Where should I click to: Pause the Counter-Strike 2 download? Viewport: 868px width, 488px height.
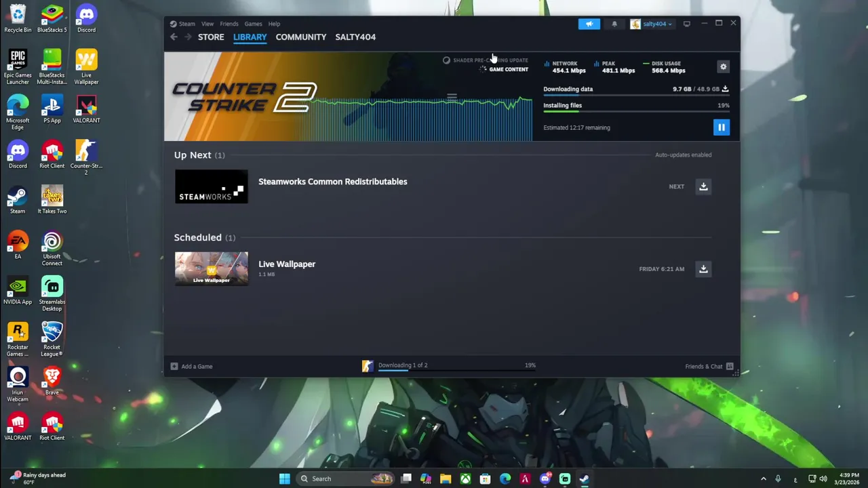click(721, 127)
